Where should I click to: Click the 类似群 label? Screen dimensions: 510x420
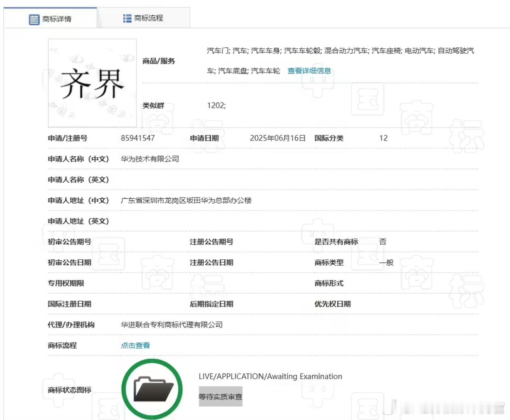click(153, 105)
